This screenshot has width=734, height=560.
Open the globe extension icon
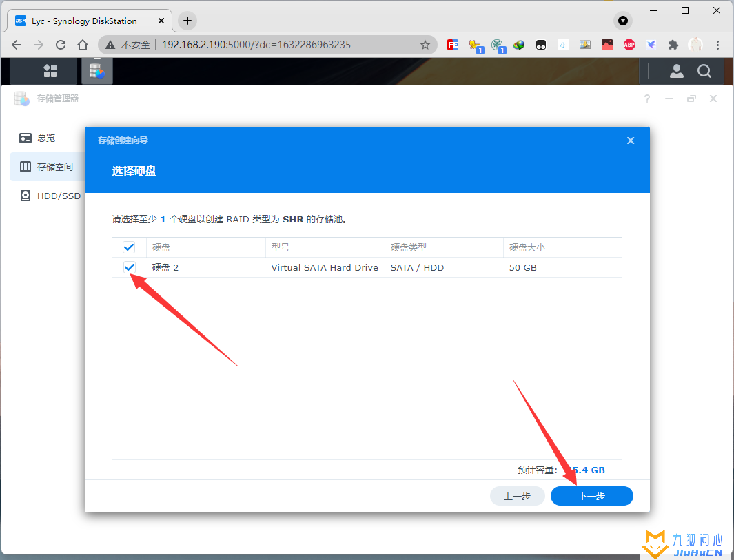(x=519, y=45)
